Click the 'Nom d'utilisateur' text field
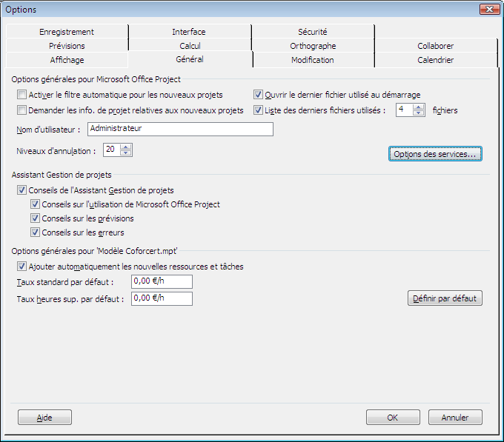 pyautogui.click(x=180, y=130)
